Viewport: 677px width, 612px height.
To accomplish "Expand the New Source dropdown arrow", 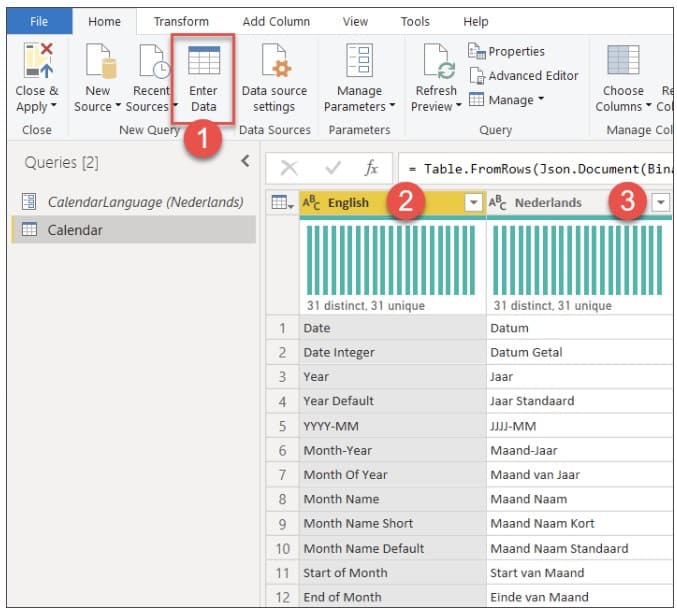I will [x=118, y=105].
